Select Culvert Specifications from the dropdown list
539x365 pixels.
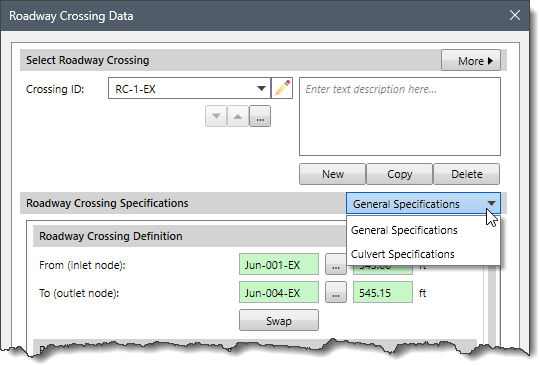coord(423,254)
